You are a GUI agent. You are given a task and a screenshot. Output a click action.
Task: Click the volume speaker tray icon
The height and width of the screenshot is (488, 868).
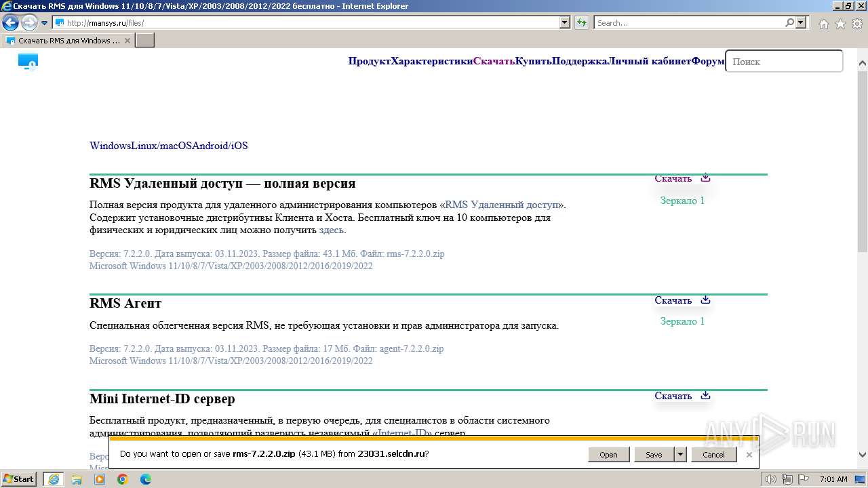pos(770,479)
